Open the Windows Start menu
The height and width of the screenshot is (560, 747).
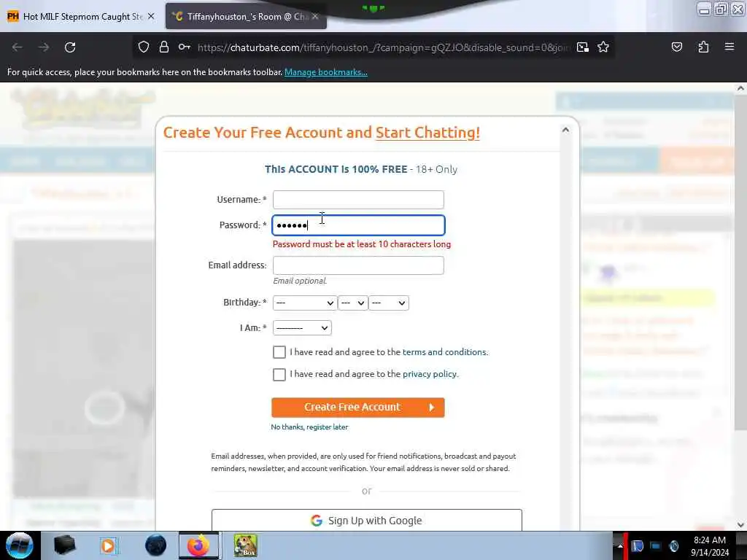point(19,545)
